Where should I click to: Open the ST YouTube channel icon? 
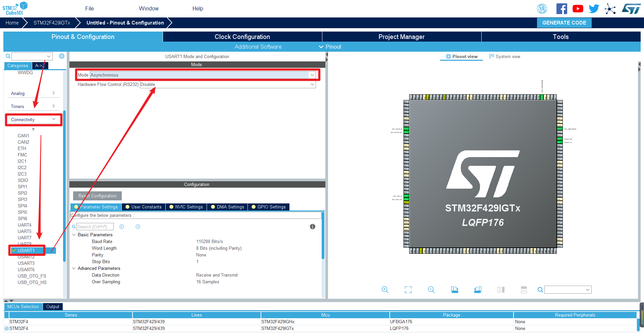click(578, 9)
